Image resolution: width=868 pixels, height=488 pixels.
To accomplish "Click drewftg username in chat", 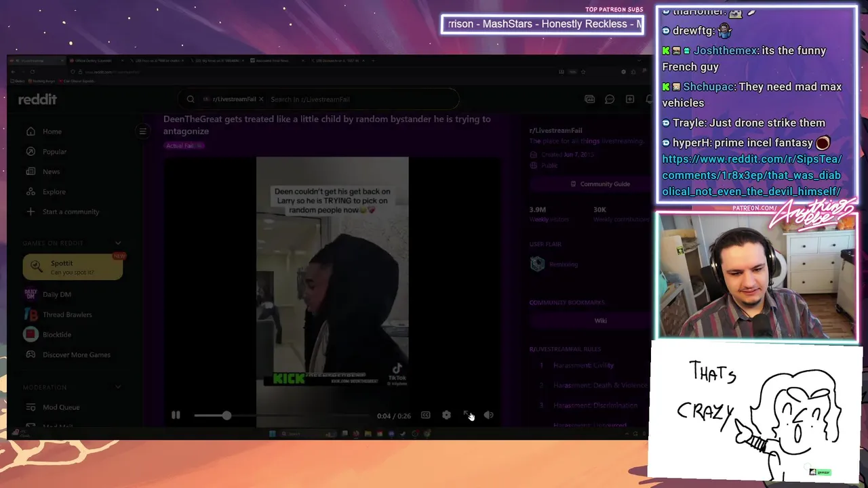I will (691, 30).
